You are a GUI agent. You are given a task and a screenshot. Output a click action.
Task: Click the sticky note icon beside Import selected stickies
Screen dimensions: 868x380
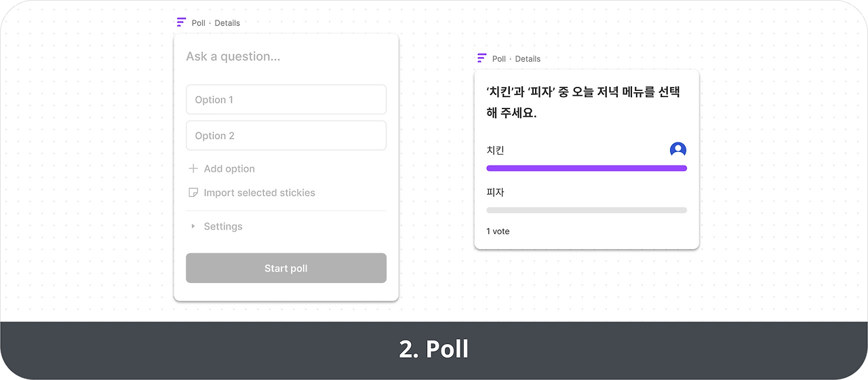point(193,193)
